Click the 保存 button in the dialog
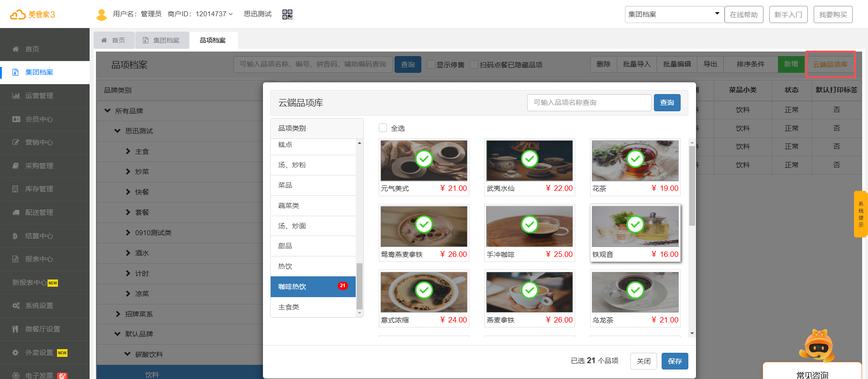 point(674,361)
